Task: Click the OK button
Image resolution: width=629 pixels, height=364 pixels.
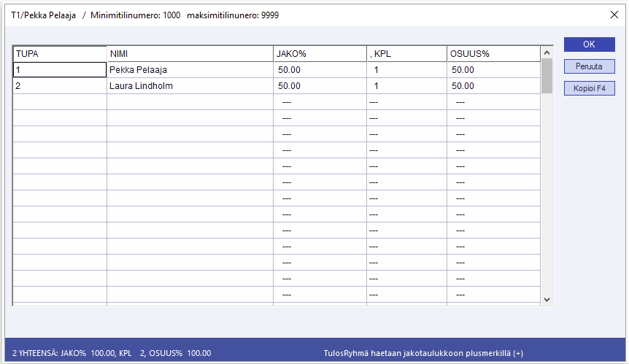Action: coord(589,44)
